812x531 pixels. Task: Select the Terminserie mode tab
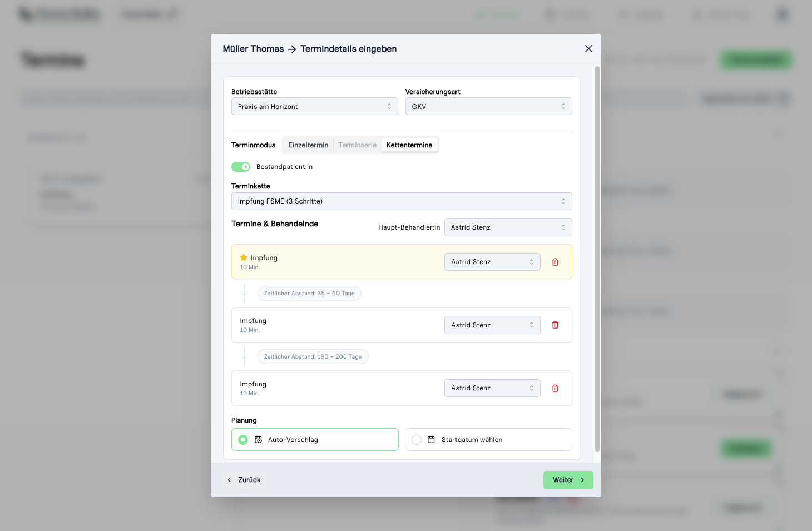358,145
